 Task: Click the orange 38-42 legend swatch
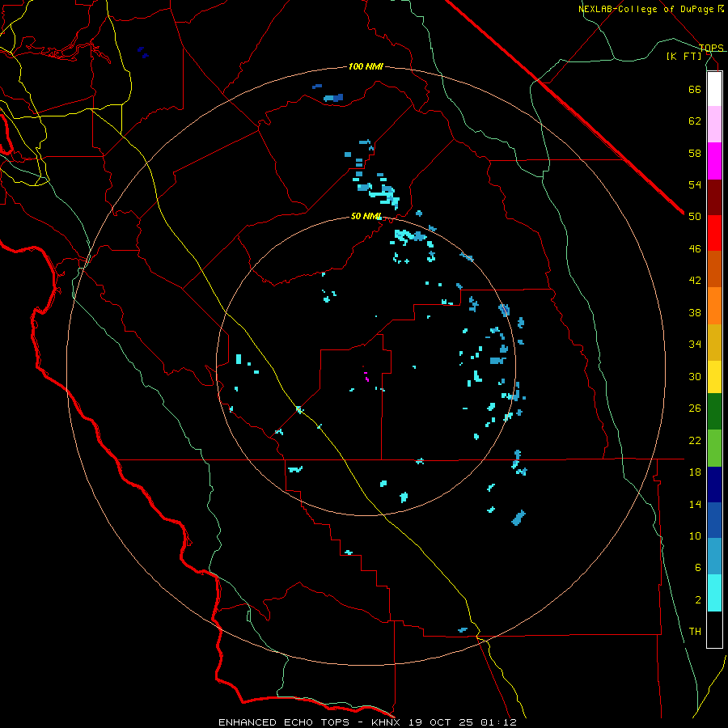click(714, 306)
